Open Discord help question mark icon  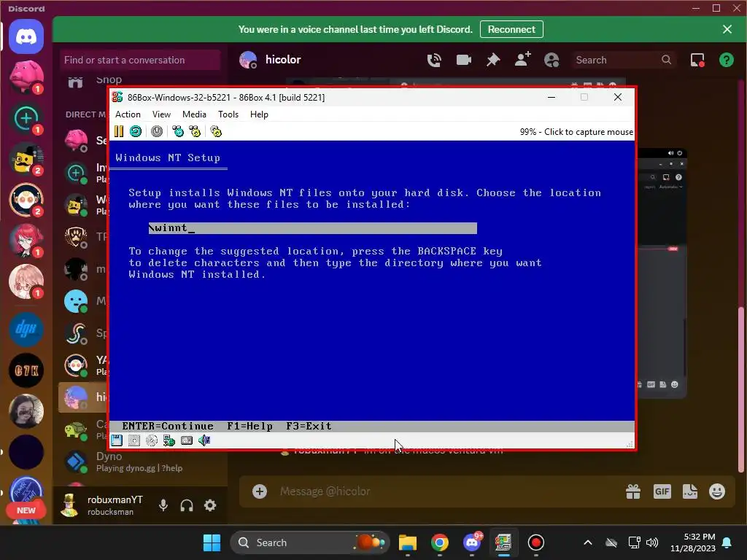coord(727,60)
